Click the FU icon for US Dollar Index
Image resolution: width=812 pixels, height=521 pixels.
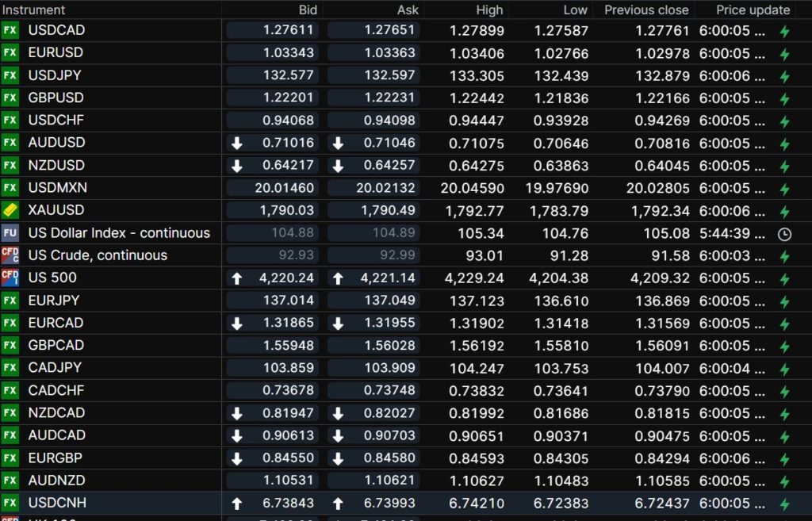[x=10, y=233]
